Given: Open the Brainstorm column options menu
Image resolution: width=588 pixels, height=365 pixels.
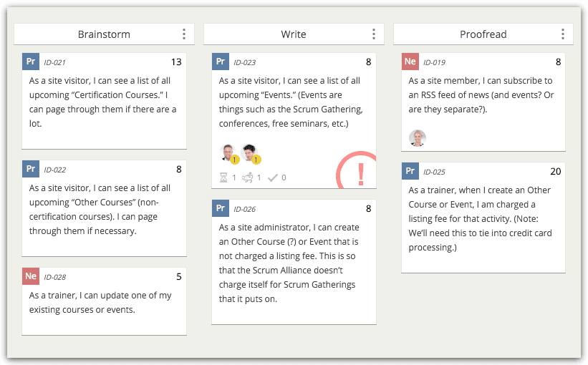Looking at the screenshot, I should coord(184,34).
